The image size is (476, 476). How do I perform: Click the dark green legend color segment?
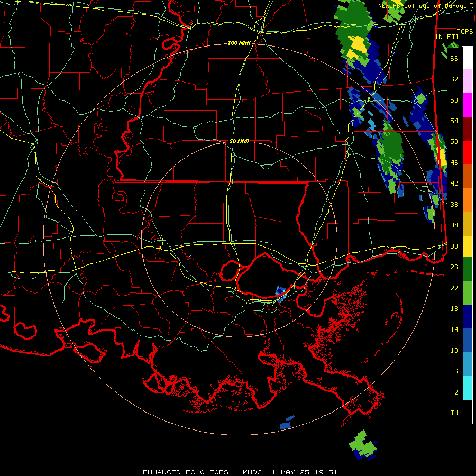[467, 269]
